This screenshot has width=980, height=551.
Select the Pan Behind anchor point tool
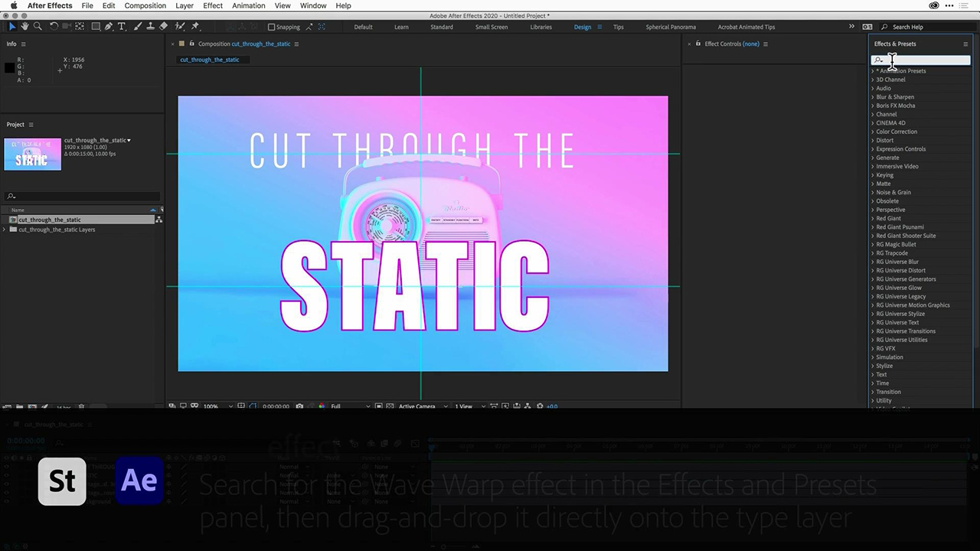point(80,26)
